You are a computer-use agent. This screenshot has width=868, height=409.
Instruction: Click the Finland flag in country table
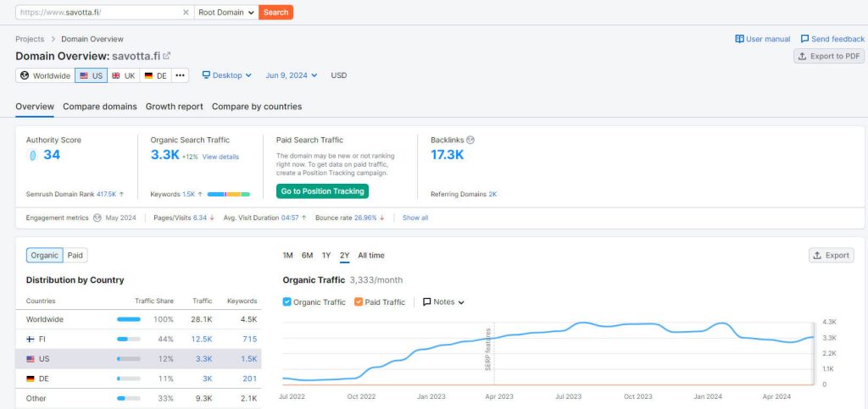31,339
